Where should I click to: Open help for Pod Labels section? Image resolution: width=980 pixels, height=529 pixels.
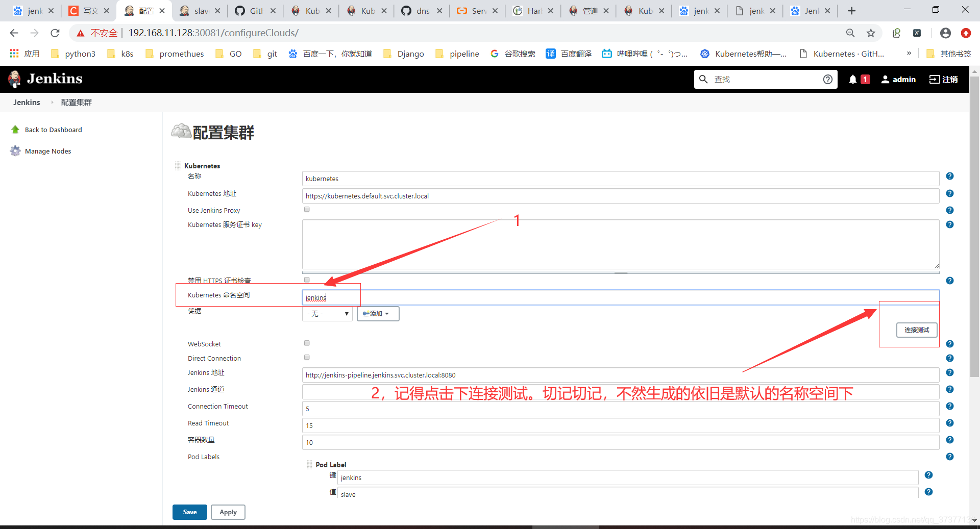(x=950, y=457)
